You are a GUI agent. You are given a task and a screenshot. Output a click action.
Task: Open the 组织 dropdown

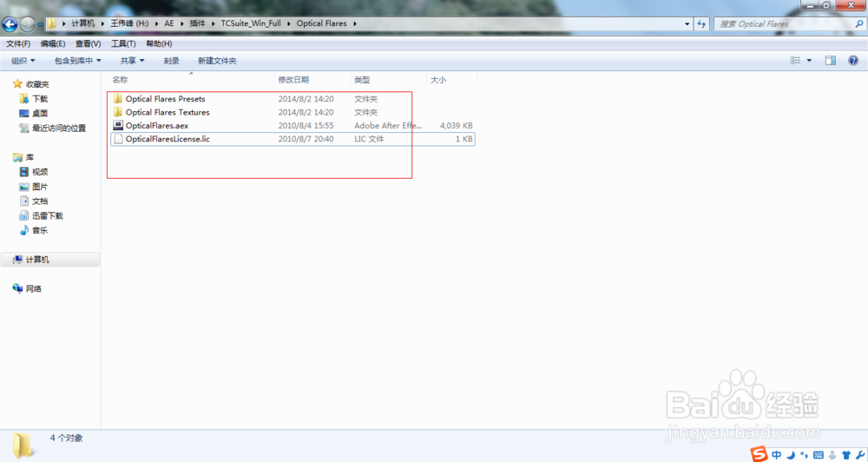click(x=23, y=61)
